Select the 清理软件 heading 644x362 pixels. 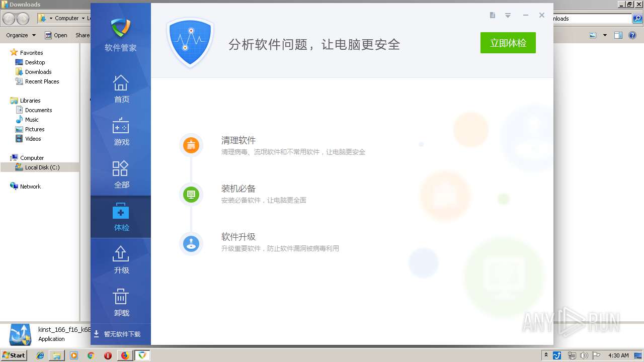click(238, 140)
